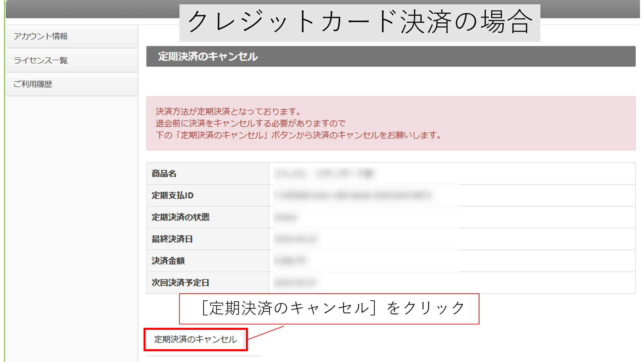The image size is (644, 362).
Task: Select ライセンス一覧 sidebar item
Action: [41, 60]
